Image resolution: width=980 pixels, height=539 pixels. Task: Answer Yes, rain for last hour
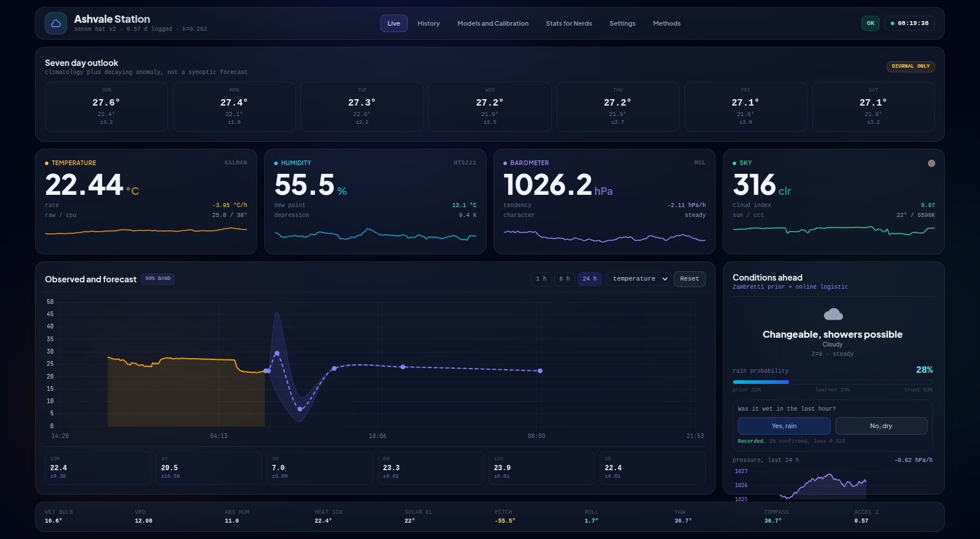pyautogui.click(x=784, y=426)
